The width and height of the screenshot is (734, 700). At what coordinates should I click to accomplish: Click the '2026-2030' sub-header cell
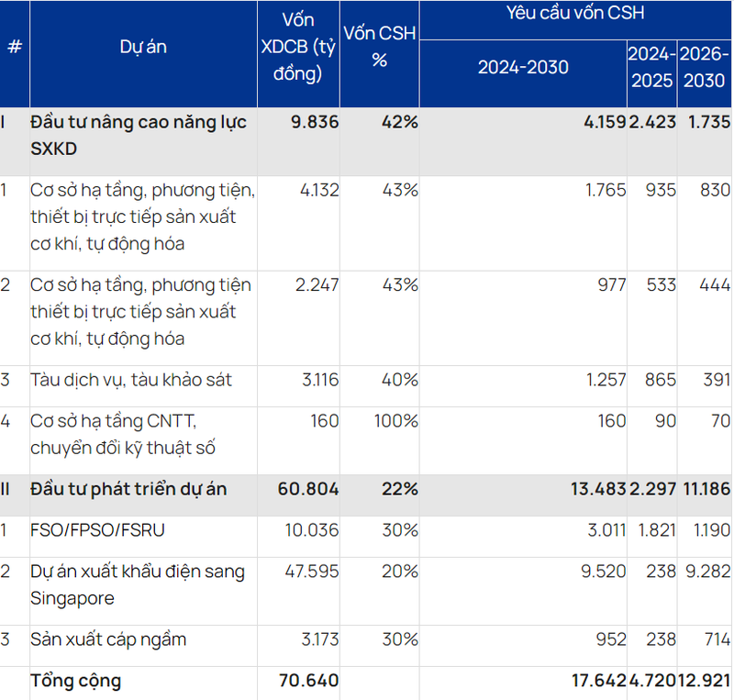(x=704, y=67)
